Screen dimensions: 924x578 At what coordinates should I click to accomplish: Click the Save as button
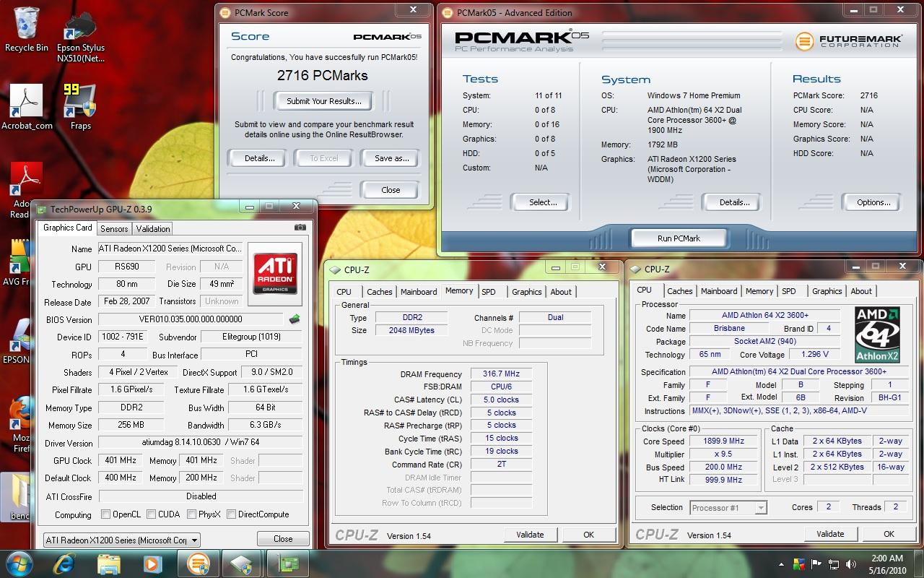pos(391,158)
